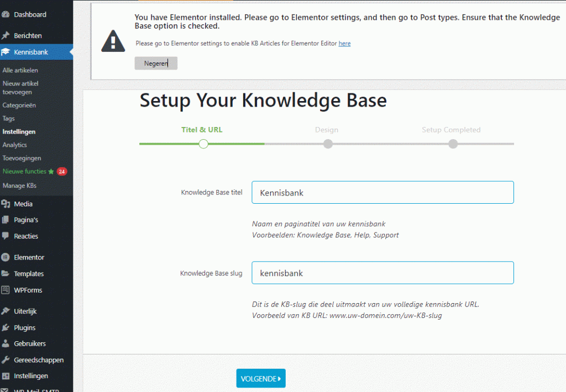Select the Setup Completed step label
Viewport: 566px width, 392px height.
pyautogui.click(x=451, y=130)
